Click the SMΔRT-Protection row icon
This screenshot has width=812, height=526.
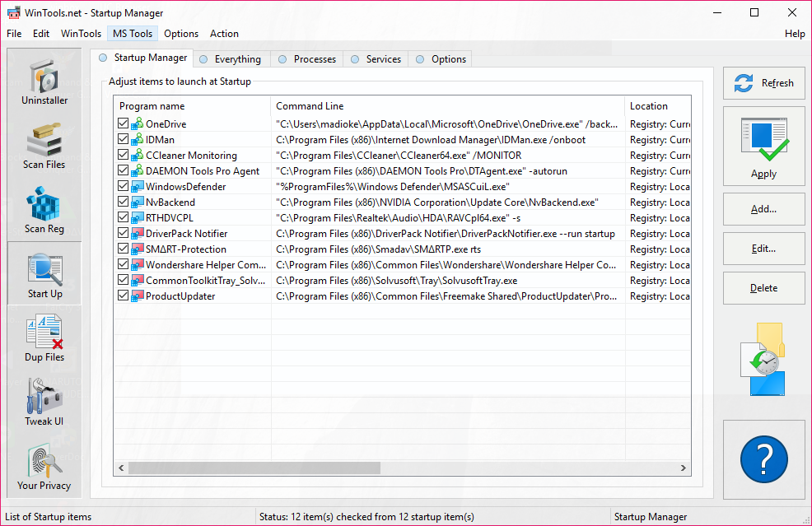click(138, 249)
